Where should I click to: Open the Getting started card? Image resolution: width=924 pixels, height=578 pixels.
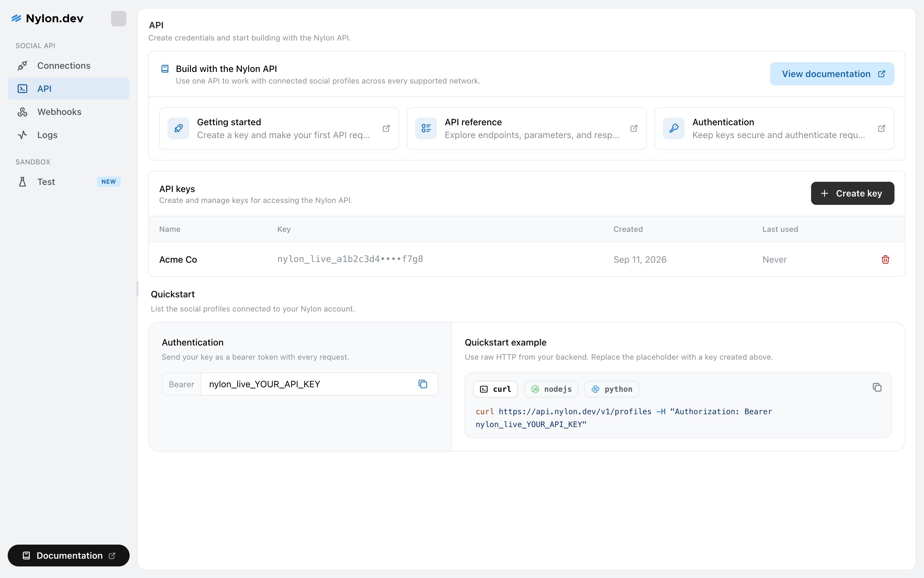279,128
